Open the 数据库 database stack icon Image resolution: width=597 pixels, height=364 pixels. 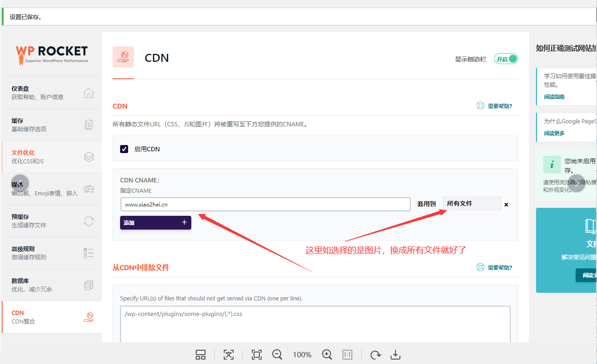pyautogui.click(x=89, y=285)
